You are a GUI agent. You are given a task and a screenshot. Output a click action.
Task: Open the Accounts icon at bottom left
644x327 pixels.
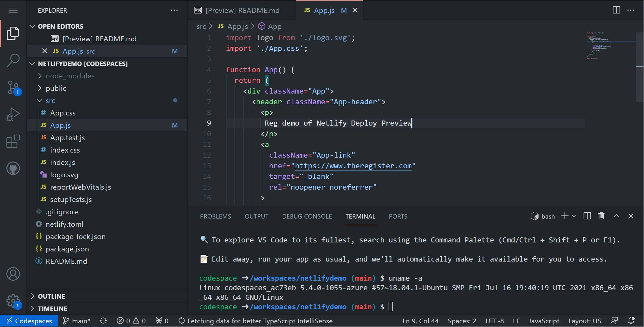click(x=13, y=274)
